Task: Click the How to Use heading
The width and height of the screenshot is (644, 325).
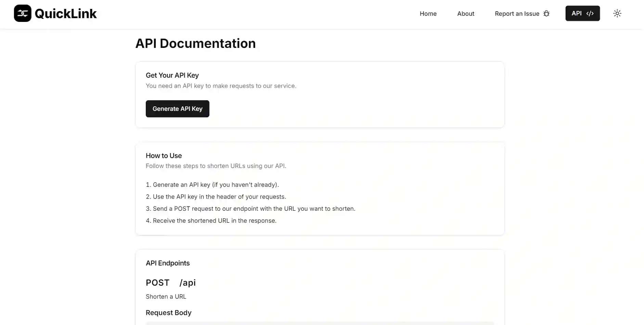Action: point(164,156)
